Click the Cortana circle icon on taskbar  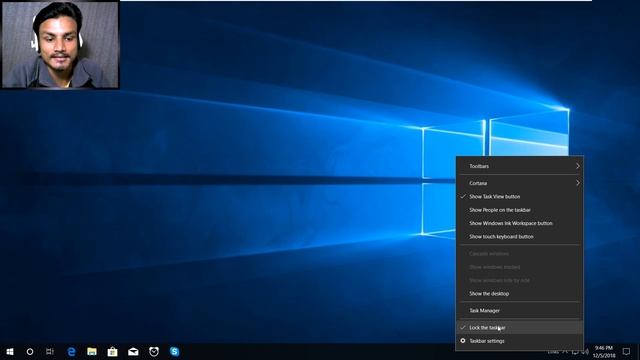(x=30, y=351)
